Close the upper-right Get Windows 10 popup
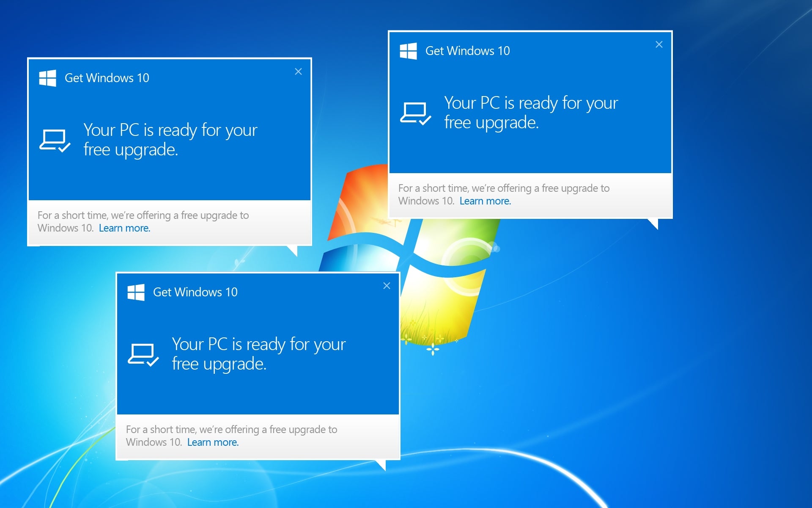The height and width of the screenshot is (508, 812). (x=659, y=44)
